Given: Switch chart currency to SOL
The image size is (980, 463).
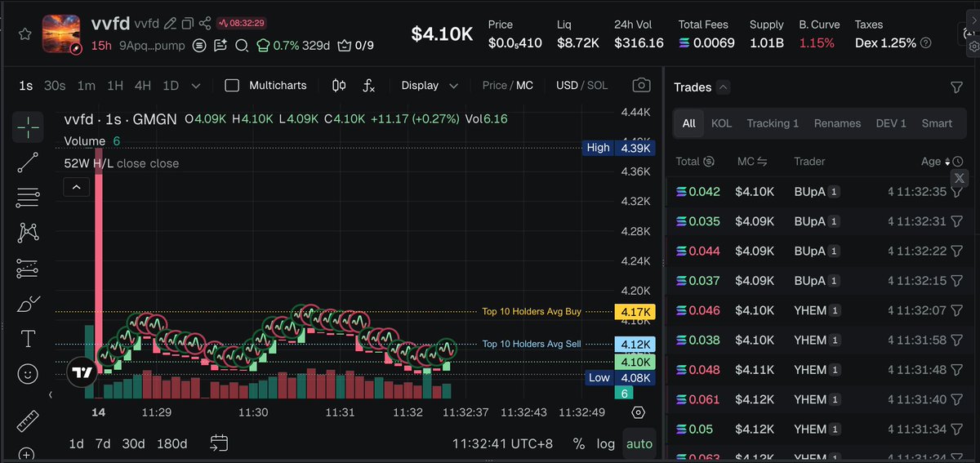Looking at the screenshot, I should click(x=597, y=85).
